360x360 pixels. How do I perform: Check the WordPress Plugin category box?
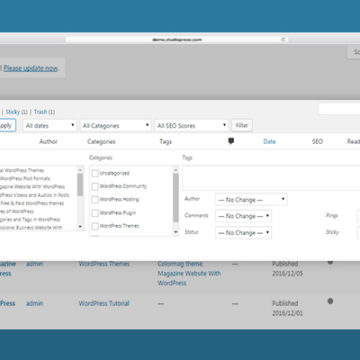95,213
